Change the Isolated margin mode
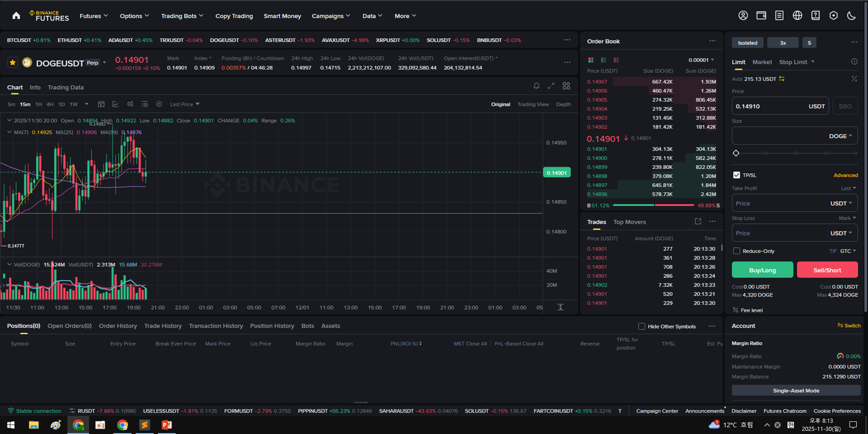The height and width of the screenshot is (434, 868). 747,43
